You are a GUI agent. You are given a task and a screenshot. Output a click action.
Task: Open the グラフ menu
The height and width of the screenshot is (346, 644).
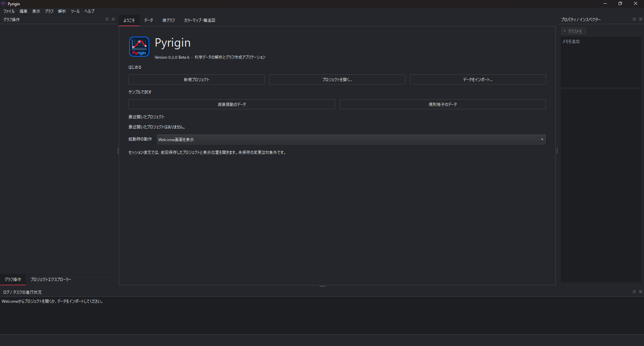point(49,11)
